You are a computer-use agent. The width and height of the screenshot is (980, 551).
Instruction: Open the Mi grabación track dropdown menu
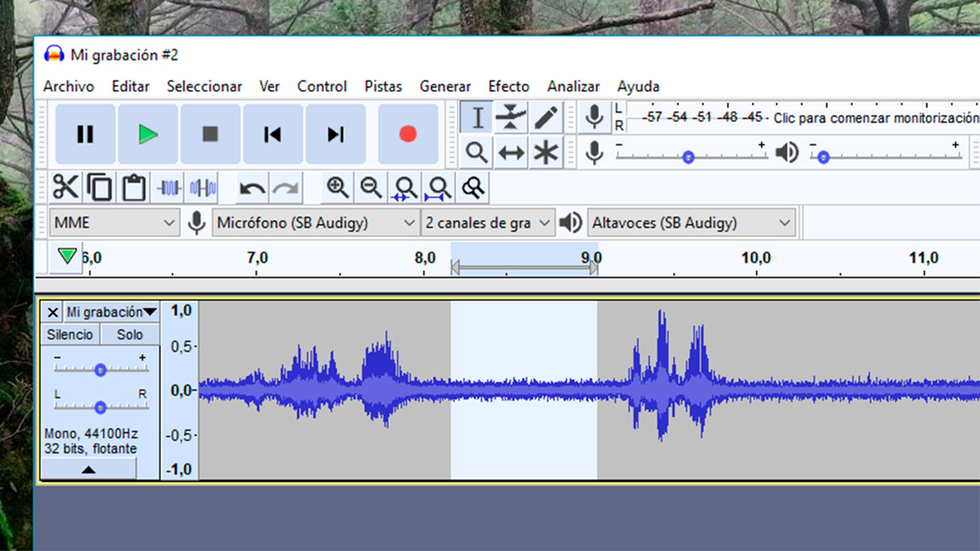click(x=112, y=312)
